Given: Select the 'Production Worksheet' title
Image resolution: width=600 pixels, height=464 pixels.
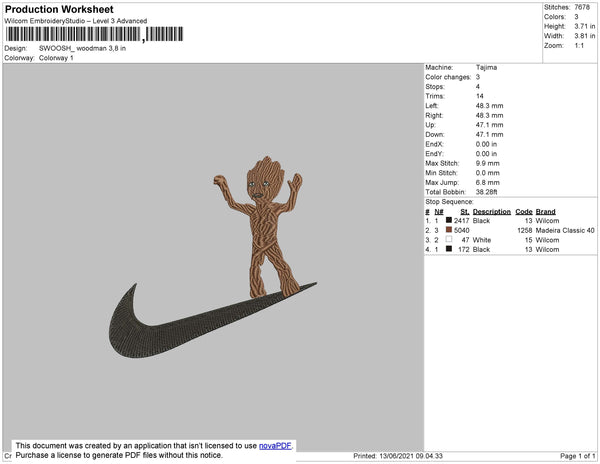Looking at the screenshot, I should [59, 10].
